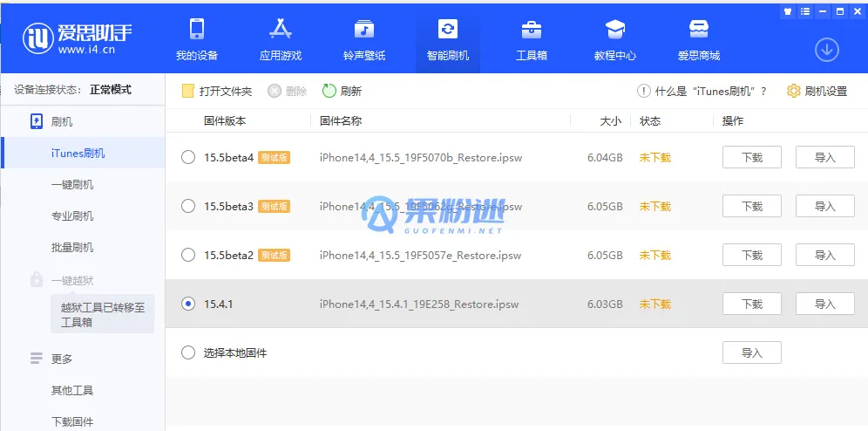The width and height of the screenshot is (868, 431).
Task: Open the iTunes刷机 sidebar tab
Action: click(x=83, y=153)
